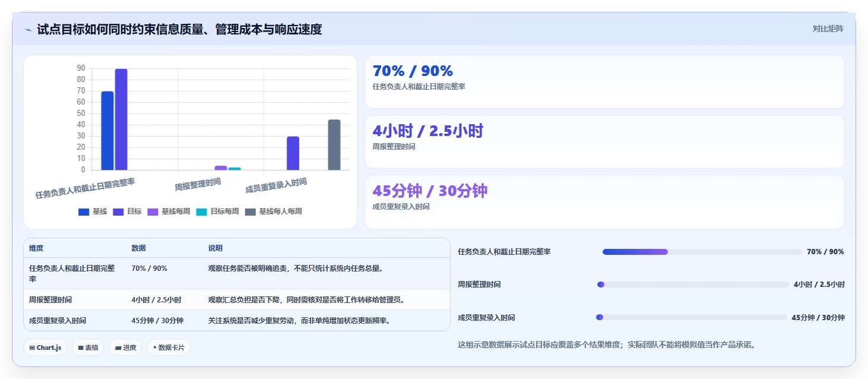Click table value 70% / 90%
Screen dimensions: 868x379
[150, 269]
